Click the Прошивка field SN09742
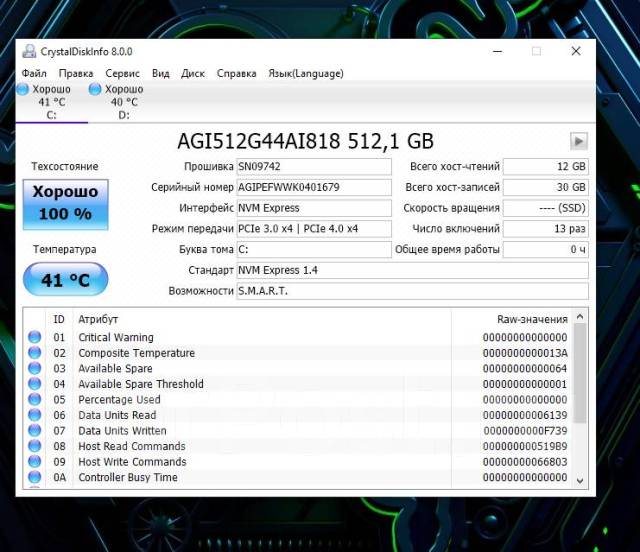The width and height of the screenshot is (640, 552). pos(314,167)
